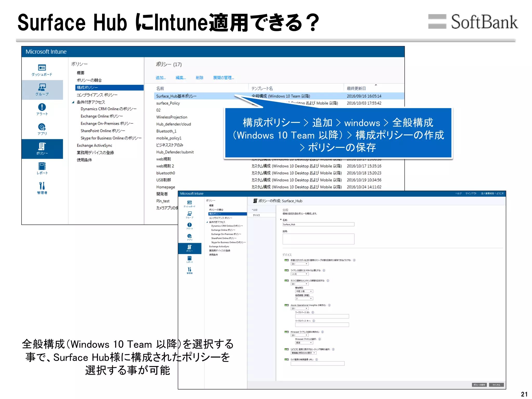Open Reports (レポート) icon in back Intune window
Image resolution: width=532 pixels, height=399 pixels.
[42, 168]
